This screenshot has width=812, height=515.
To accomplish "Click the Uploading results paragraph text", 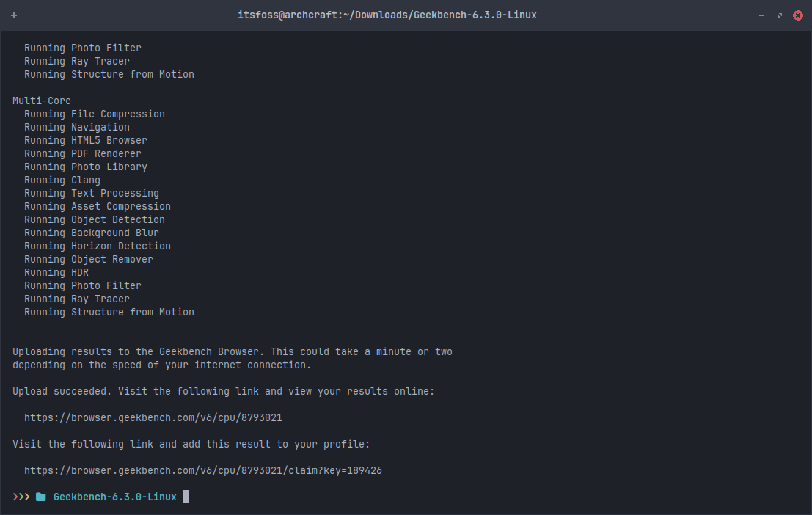I will point(233,351).
